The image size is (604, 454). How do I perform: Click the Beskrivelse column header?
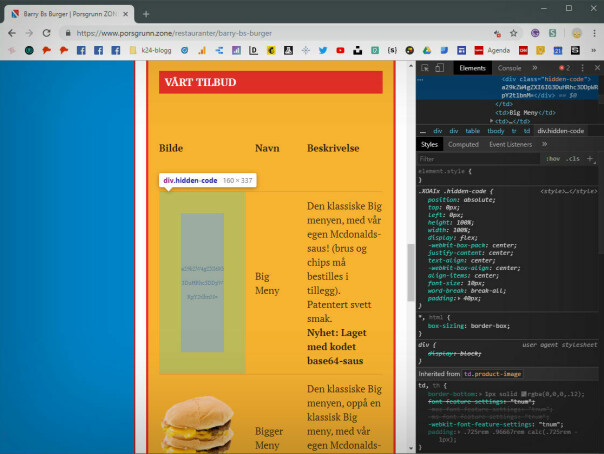coord(333,148)
